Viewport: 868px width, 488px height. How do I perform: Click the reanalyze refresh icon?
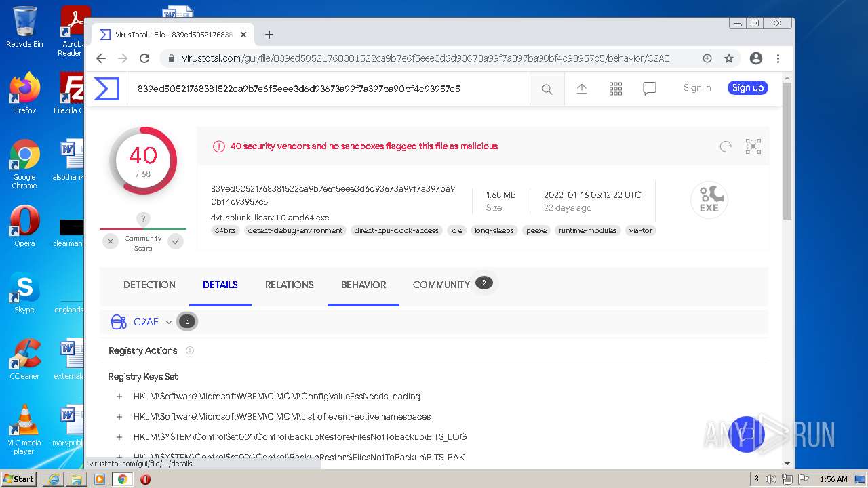[726, 146]
